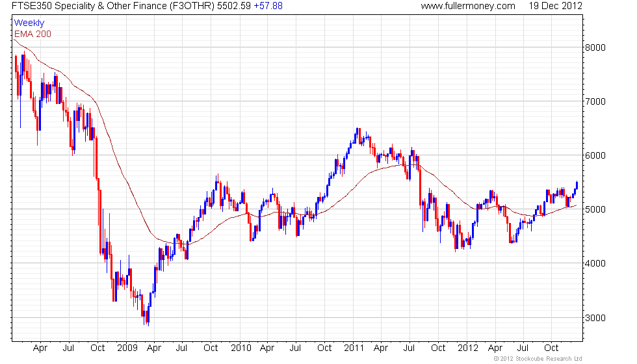This screenshot has height=364, width=637.
Task: Click the last Oct label on time axis
Action: pyautogui.click(x=551, y=348)
